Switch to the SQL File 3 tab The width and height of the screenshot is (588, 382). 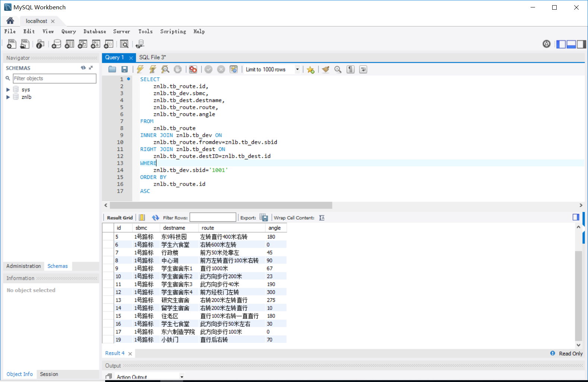[x=152, y=57]
